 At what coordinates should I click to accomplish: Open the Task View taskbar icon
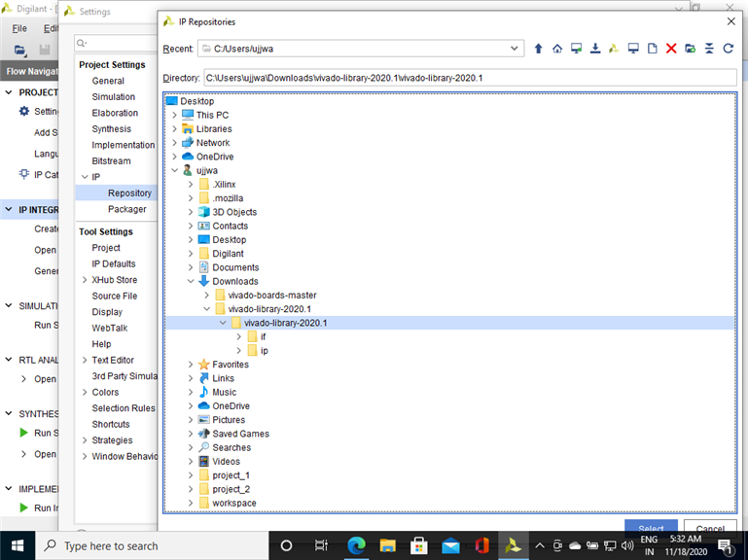(321, 545)
